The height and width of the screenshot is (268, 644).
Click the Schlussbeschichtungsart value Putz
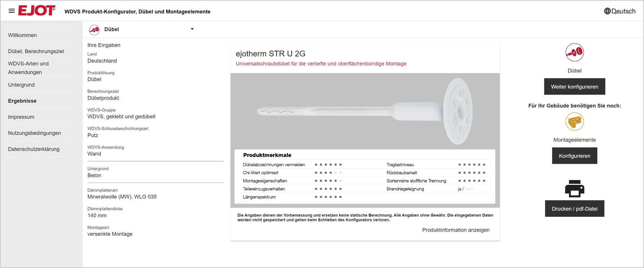click(93, 135)
